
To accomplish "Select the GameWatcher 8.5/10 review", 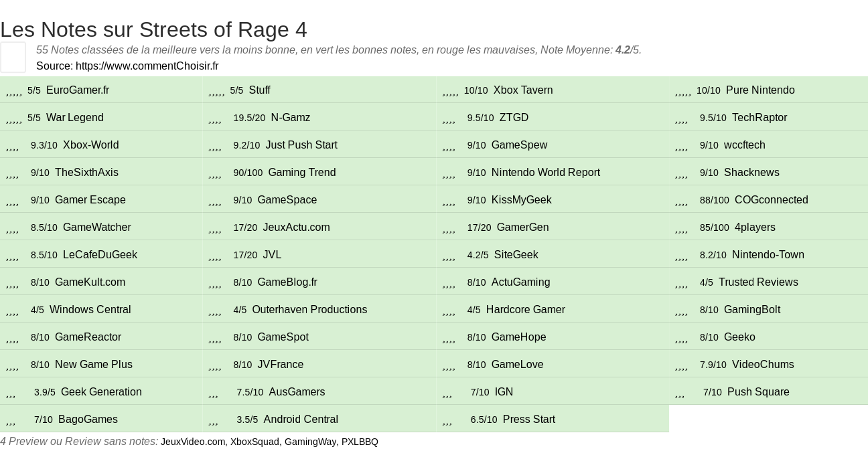I will 100,227.
